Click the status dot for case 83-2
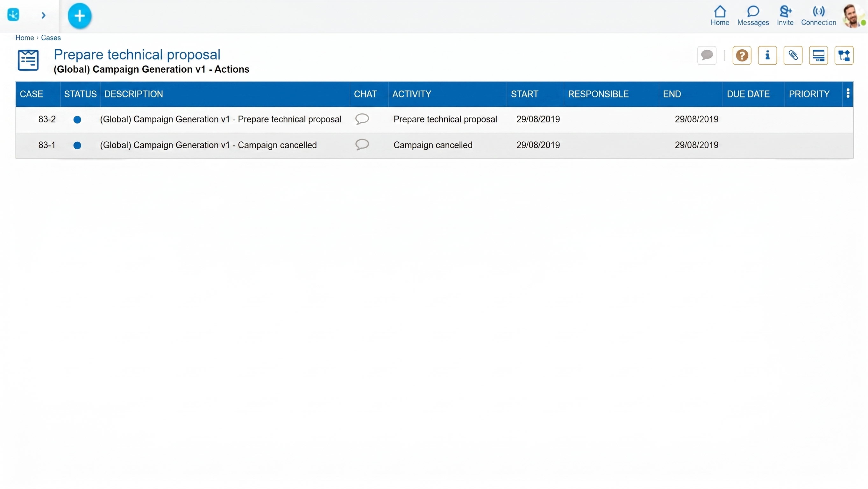Image resolution: width=868 pixels, height=489 pixels. tap(77, 120)
